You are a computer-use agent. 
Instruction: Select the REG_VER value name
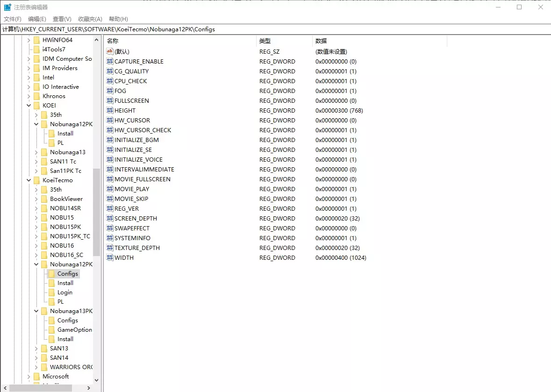tap(127, 208)
